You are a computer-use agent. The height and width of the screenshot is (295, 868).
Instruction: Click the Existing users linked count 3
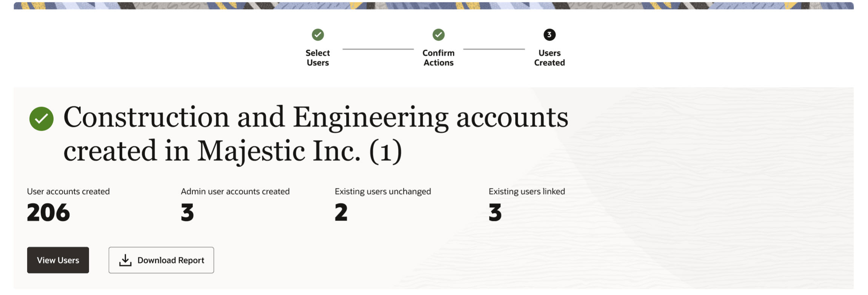pyautogui.click(x=495, y=212)
